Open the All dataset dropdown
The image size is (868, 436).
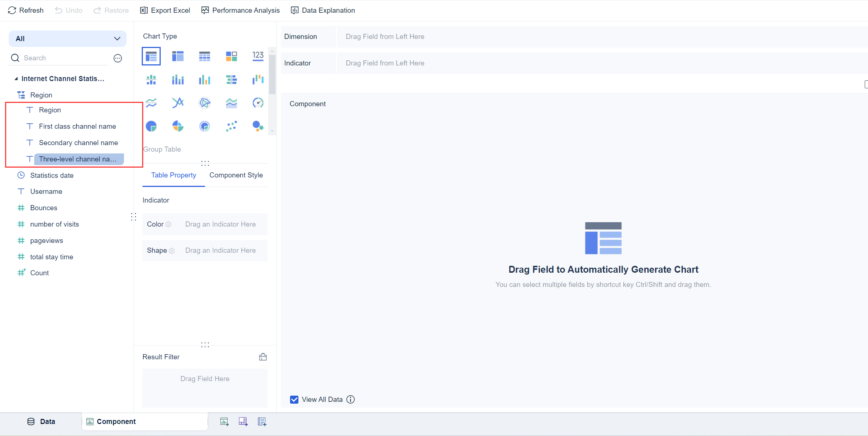pyautogui.click(x=68, y=39)
